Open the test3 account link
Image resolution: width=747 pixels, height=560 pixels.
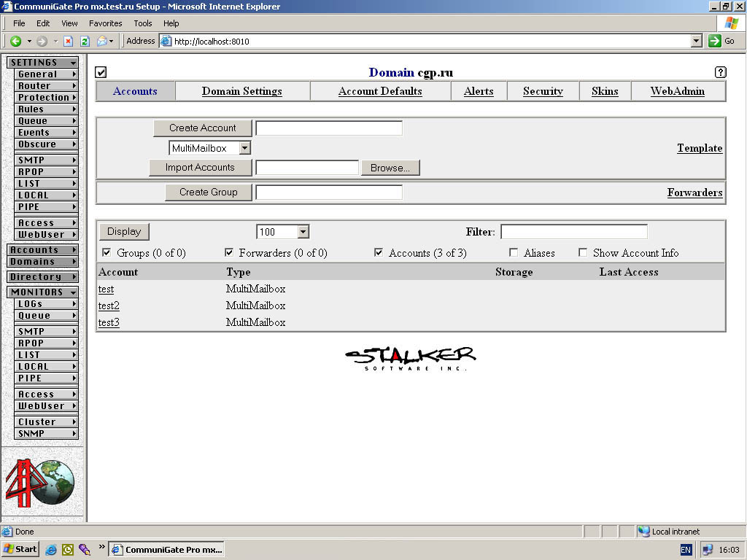pyautogui.click(x=109, y=322)
